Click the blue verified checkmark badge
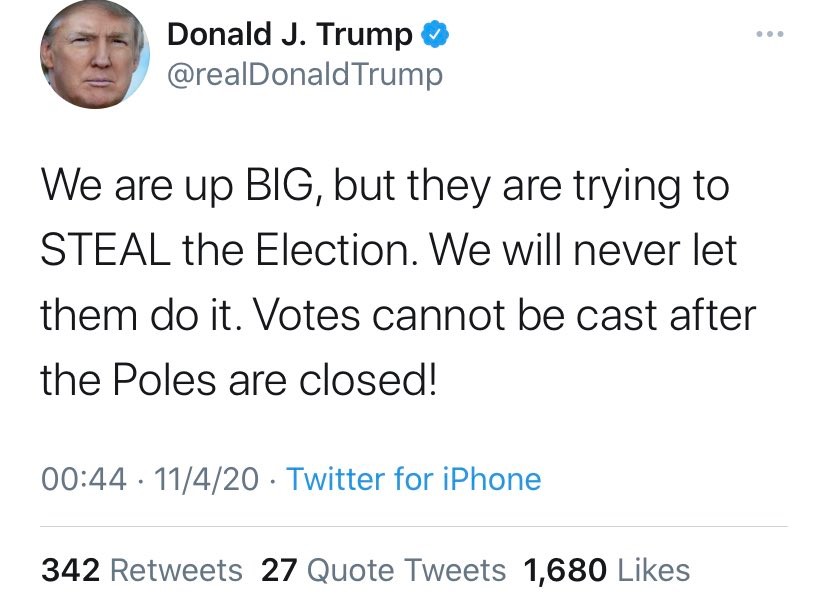The image size is (828, 601). point(433,34)
